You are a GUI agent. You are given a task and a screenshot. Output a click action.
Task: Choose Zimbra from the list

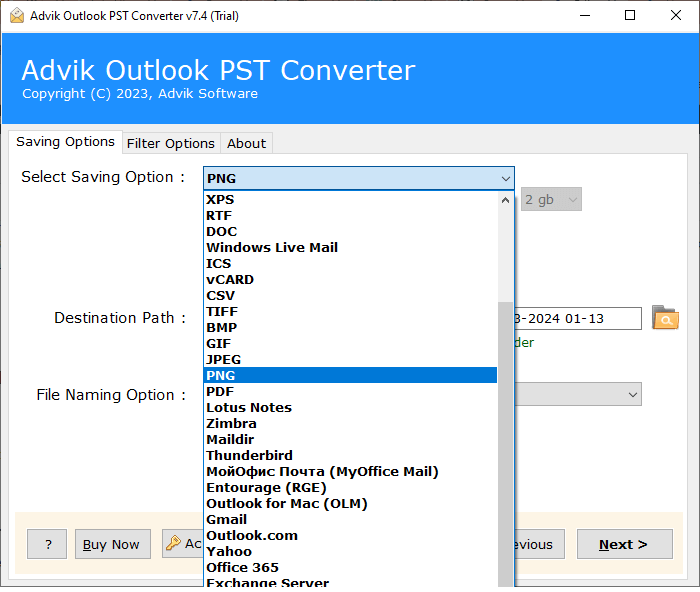click(x=350, y=424)
